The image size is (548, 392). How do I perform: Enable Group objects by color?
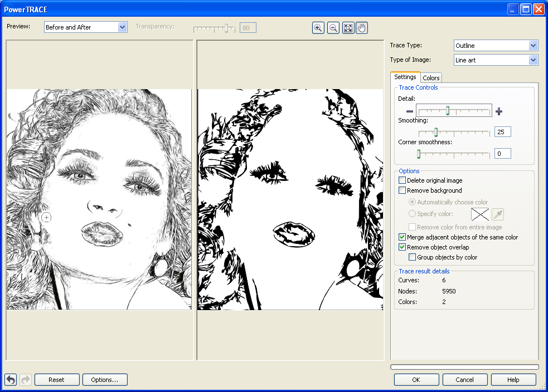coord(413,257)
